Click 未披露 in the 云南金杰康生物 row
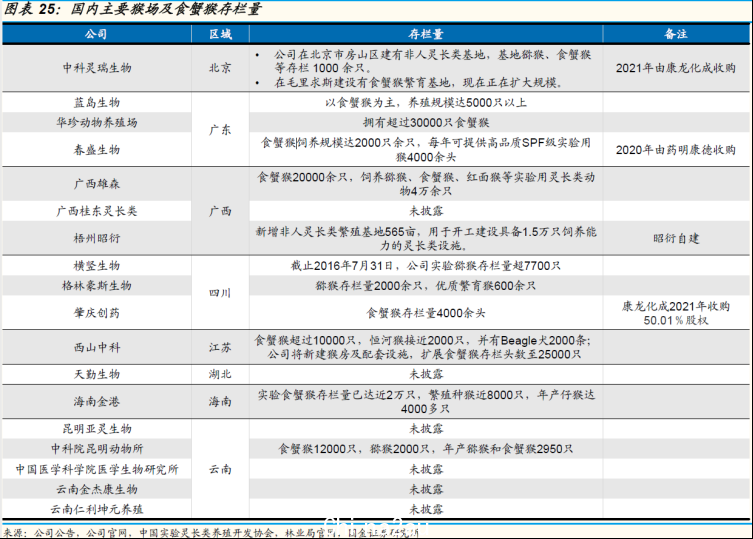Viewport: 753px width, 539px height. (x=426, y=489)
